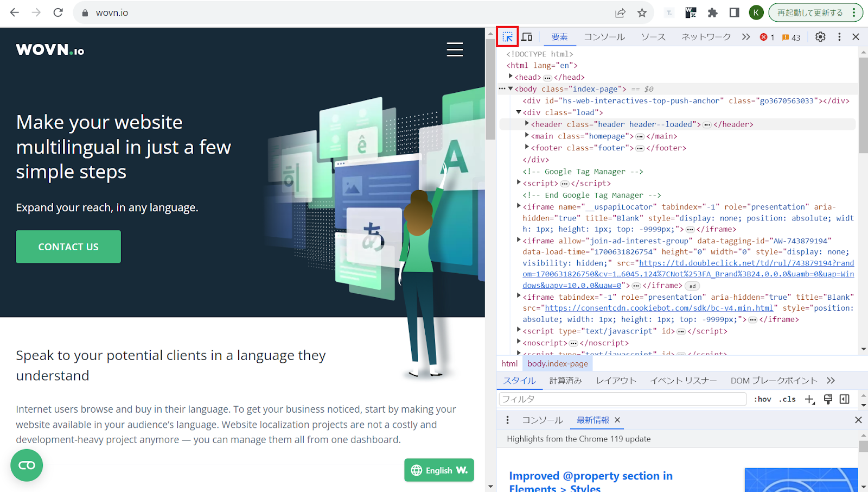The width and height of the screenshot is (868, 492).
Task: Expand the main homepage element
Action: click(x=527, y=136)
